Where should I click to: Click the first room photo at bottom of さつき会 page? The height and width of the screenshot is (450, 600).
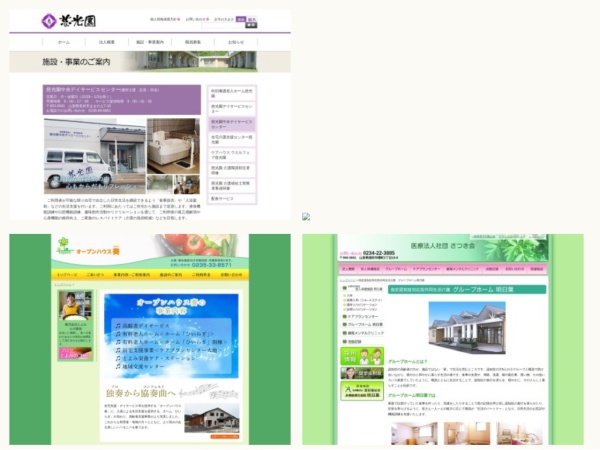pyautogui.click(x=414, y=434)
